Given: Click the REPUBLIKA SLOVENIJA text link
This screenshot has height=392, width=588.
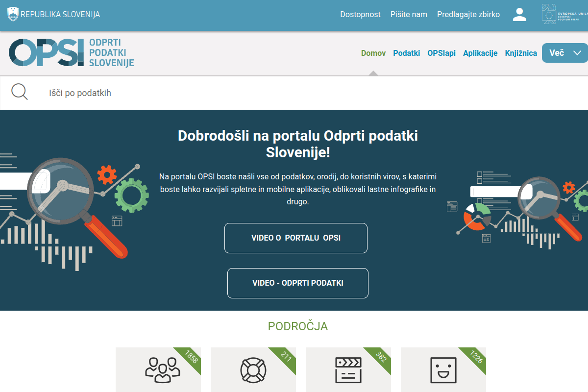Looking at the screenshot, I should click(x=60, y=14).
